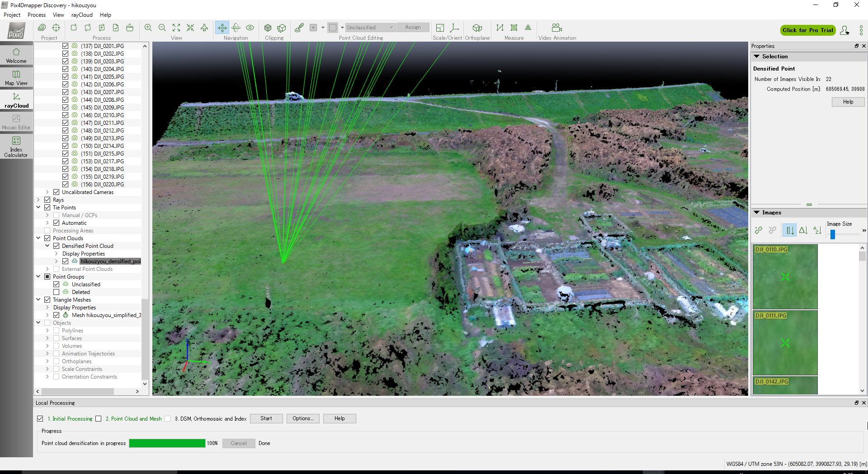
Task: Click the Assign button
Action: 413,28
